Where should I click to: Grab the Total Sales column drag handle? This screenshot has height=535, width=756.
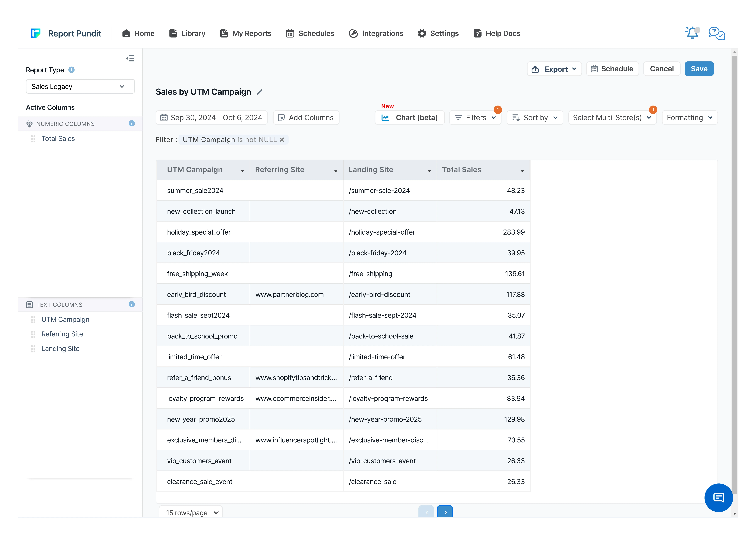click(x=33, y=139)
